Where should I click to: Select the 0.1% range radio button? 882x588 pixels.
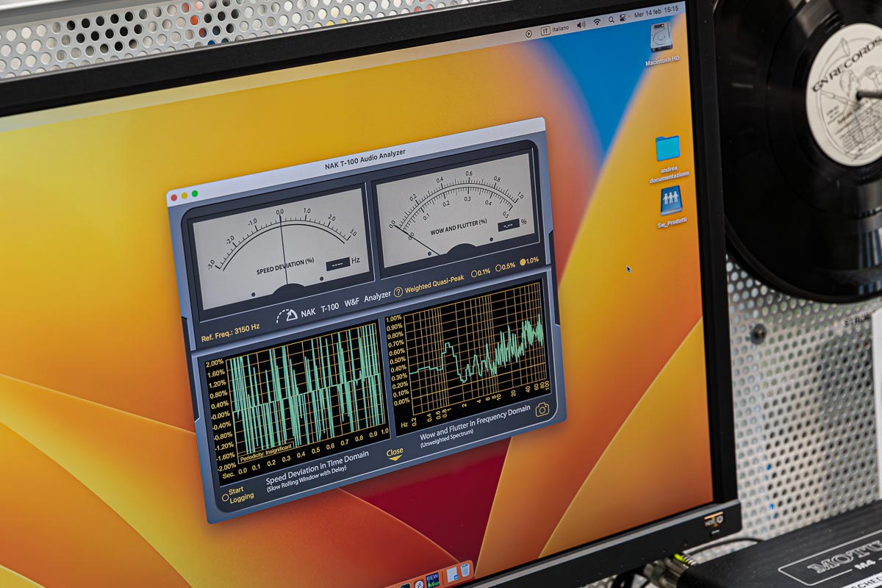pyautogui.click(x=474, y=273)
